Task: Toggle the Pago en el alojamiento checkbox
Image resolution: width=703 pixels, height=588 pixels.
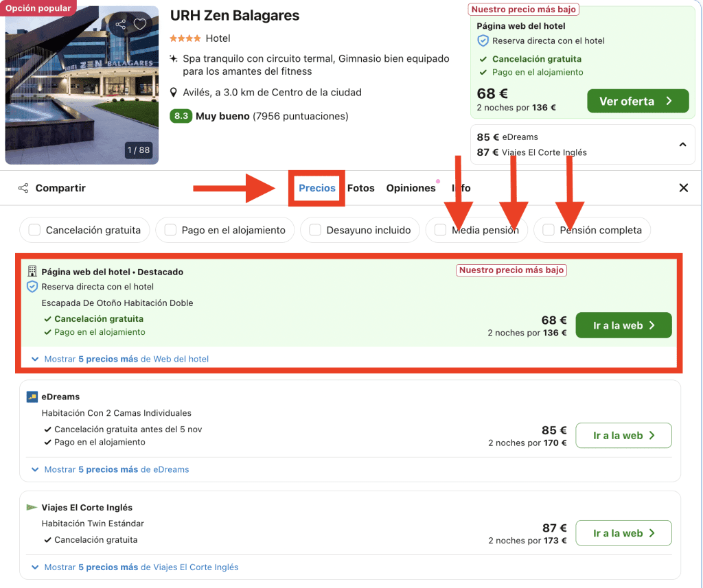Action: 170,231
